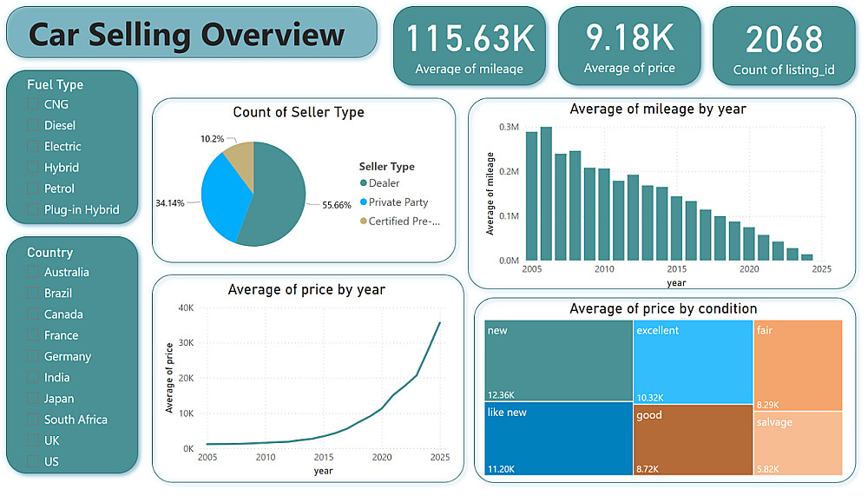The height and width of the screenshot is (496, 868).
Task: Tick the CNG fuel type checkbox
Action: pos(33,104)
